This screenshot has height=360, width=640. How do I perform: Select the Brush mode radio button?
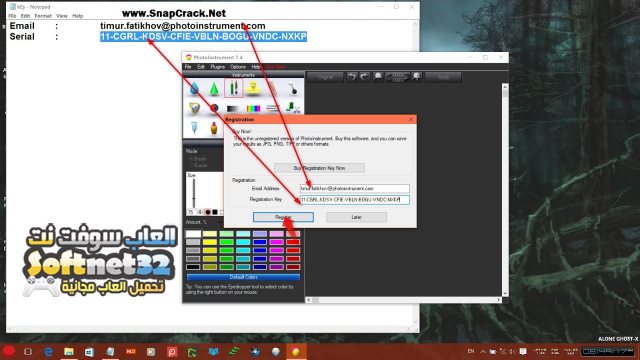point(191,159)
